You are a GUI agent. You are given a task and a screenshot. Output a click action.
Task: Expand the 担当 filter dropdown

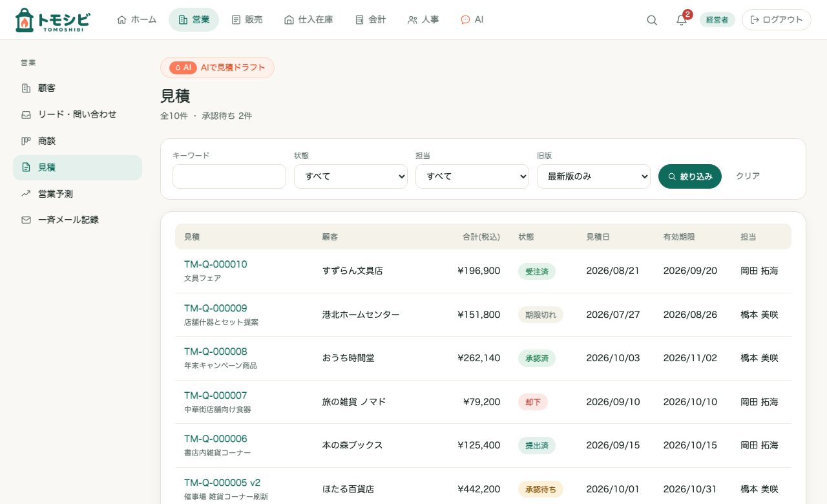click(x=472, y=176)
